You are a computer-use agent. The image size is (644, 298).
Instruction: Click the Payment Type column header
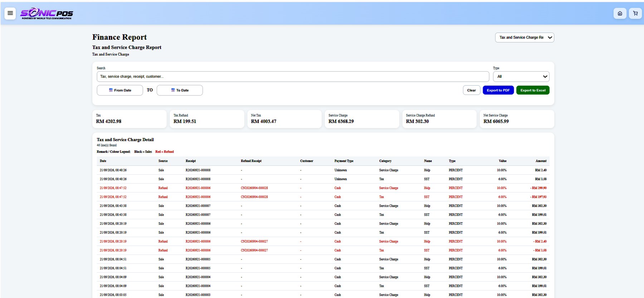344,161
